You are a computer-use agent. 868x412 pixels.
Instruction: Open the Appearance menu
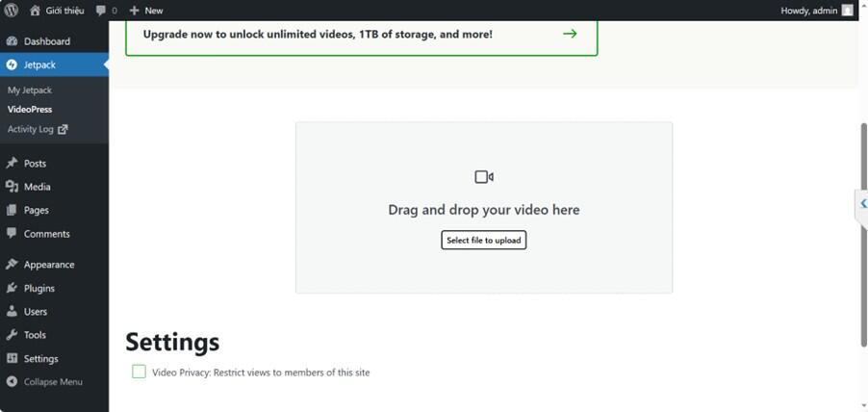(54, 264)
